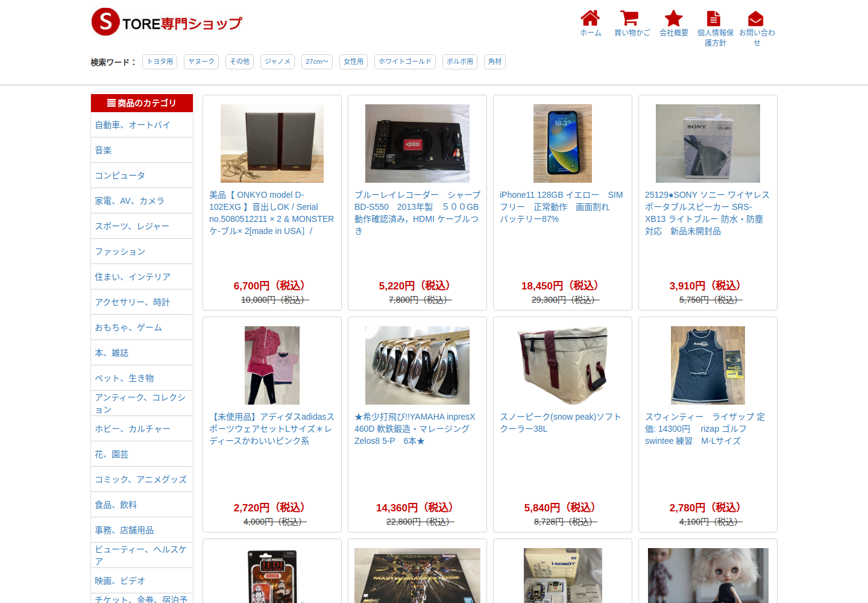Select search tag ホワイトゴールド
Screen dimensions: 868x603
coord(405,62)
